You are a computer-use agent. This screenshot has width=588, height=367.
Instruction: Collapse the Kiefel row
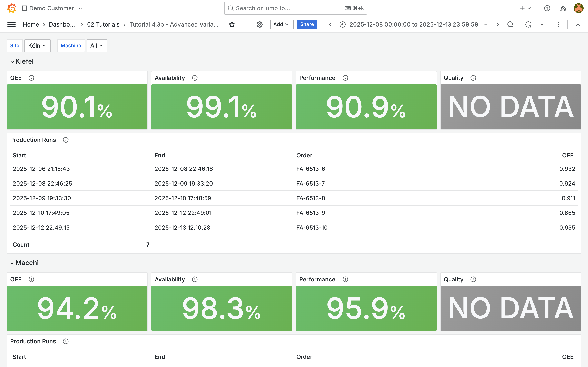(12, 62)
